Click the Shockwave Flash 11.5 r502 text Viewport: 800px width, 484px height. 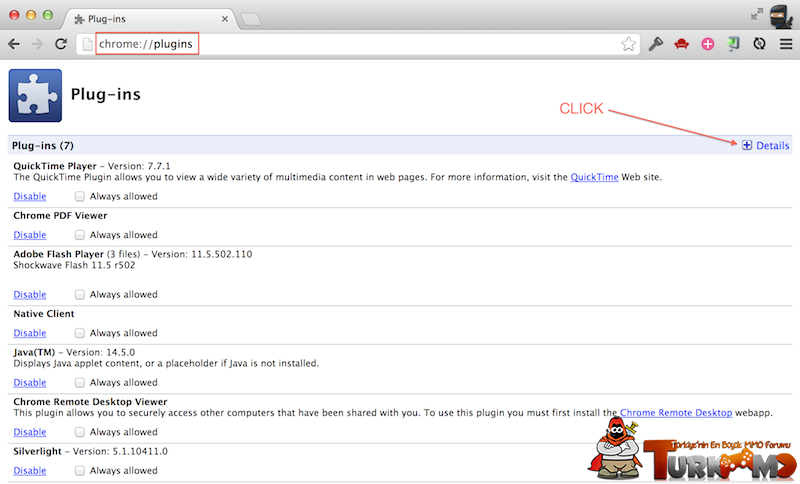click(74, 265)
